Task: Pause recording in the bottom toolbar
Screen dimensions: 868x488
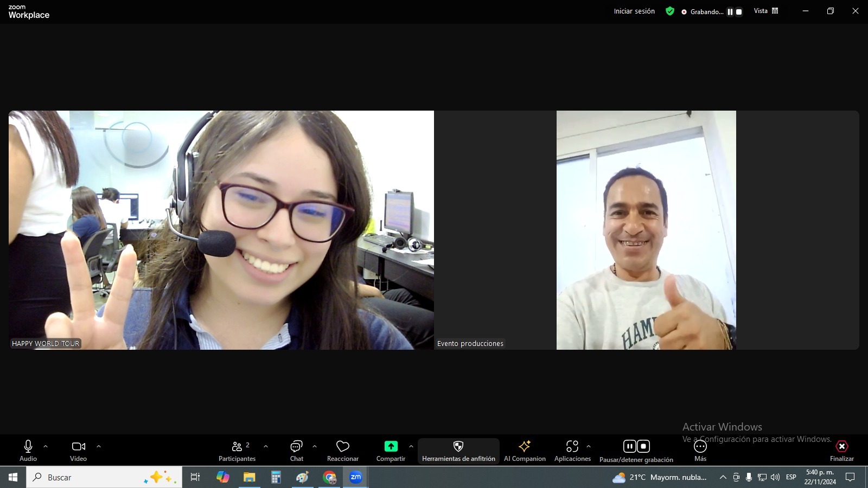Action: (x=629, y=446)
